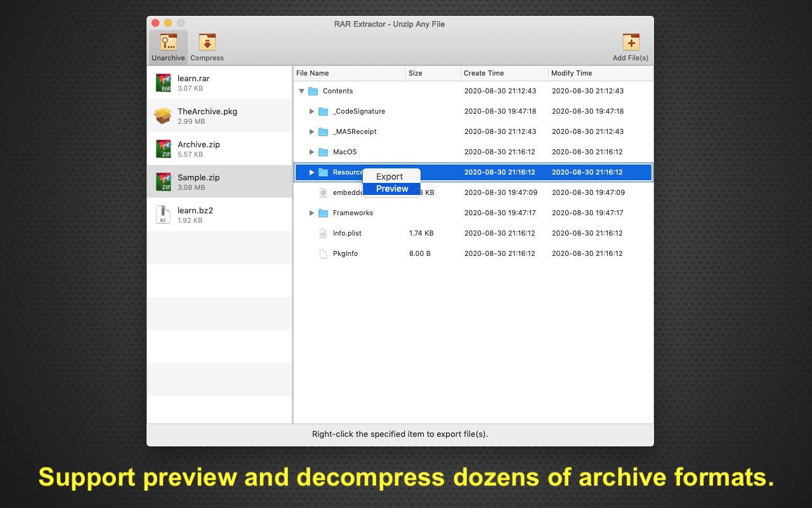Click the MacOS folder icon
This screenshot has height=508, width=812.
coord(323,152)
